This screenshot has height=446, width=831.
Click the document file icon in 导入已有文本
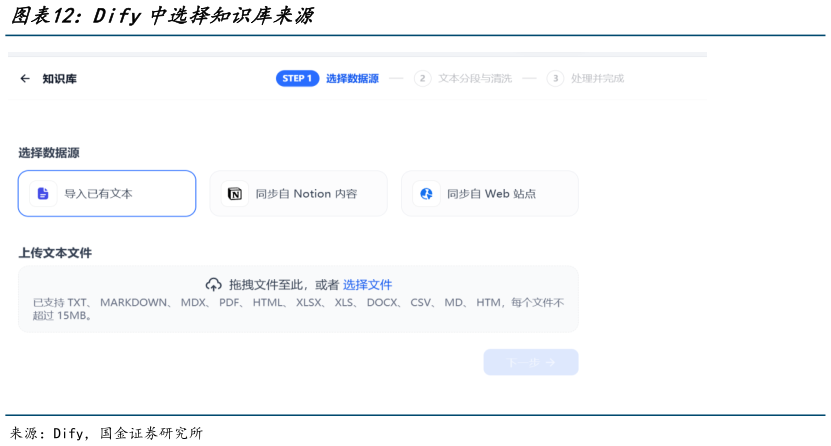coord(43,193)
